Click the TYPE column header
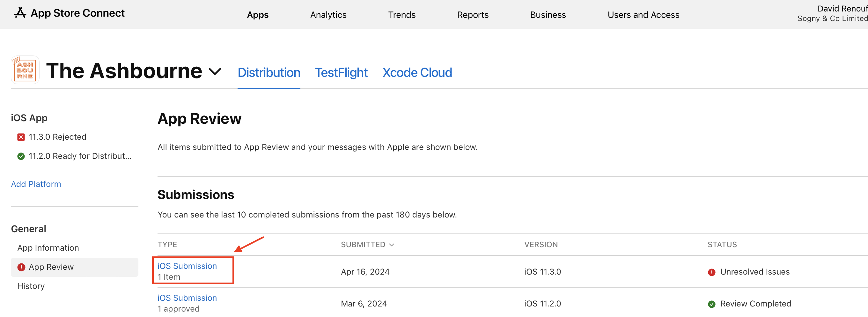Viewport: 868px width, 317px height. (x=167, y=245)
